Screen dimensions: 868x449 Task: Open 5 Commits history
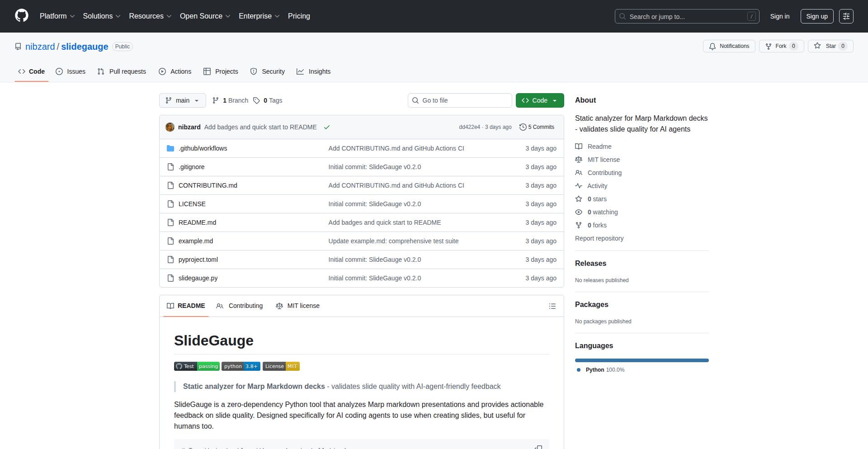coord(537,127)
